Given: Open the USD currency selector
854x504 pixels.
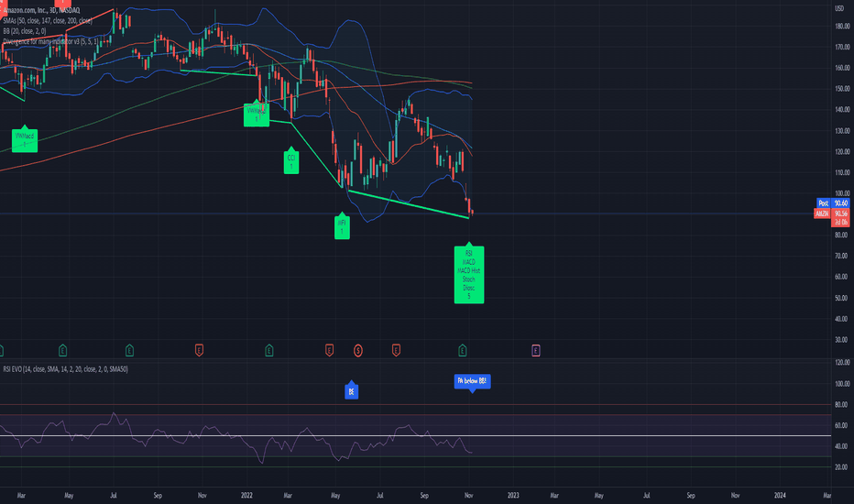Looking at the screenshot, I should pos(838,8).
